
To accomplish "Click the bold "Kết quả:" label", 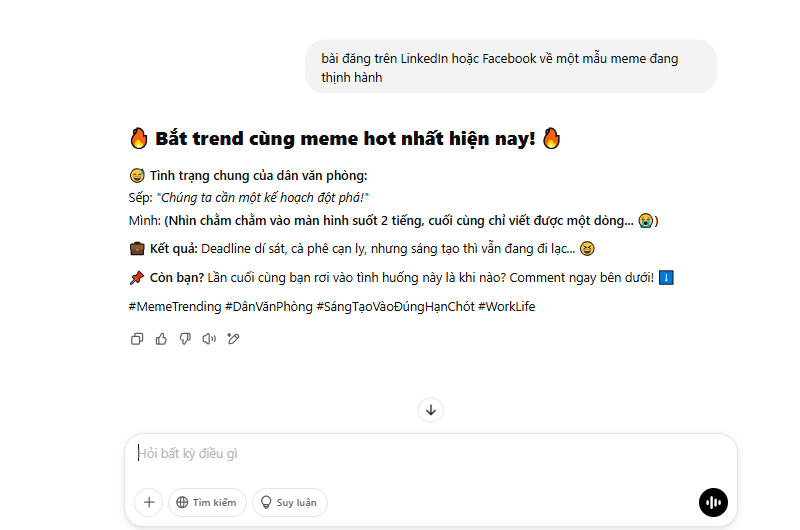I will pos(173,249).
